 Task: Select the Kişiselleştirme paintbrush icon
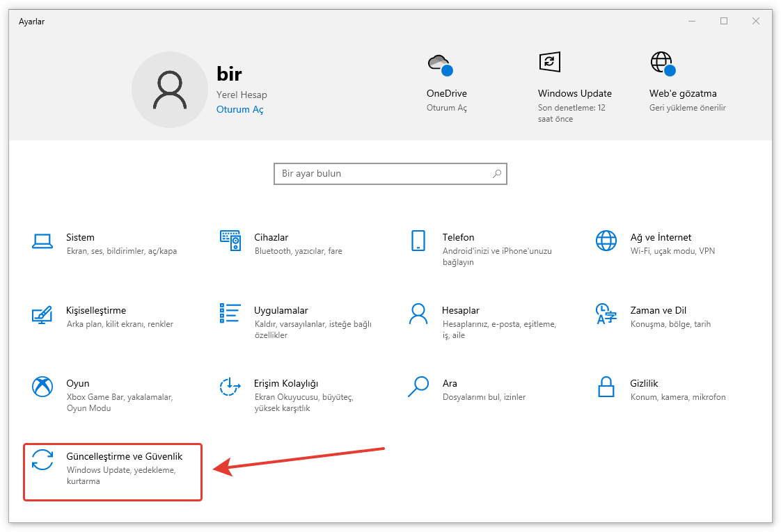click(x=42, y=314)
